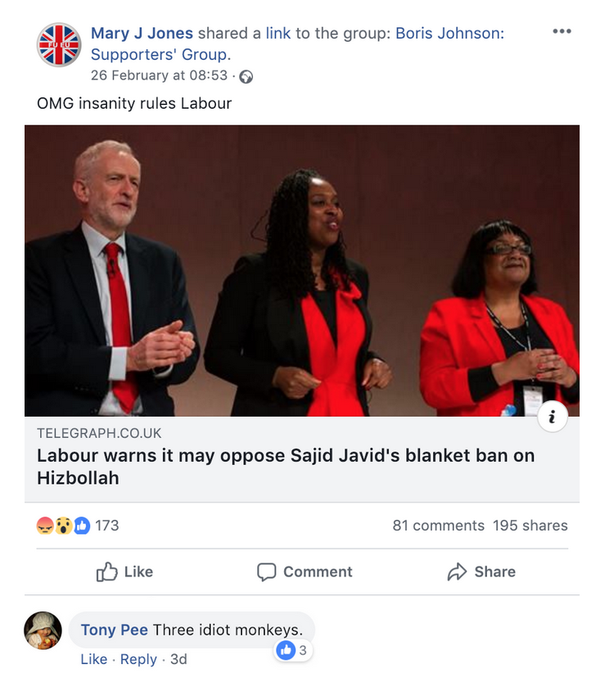Viewport: 605px width, 700px height.
Task: Reply to Tony Pee's comment
Action: pyautogui.click(x=138, y=659)
